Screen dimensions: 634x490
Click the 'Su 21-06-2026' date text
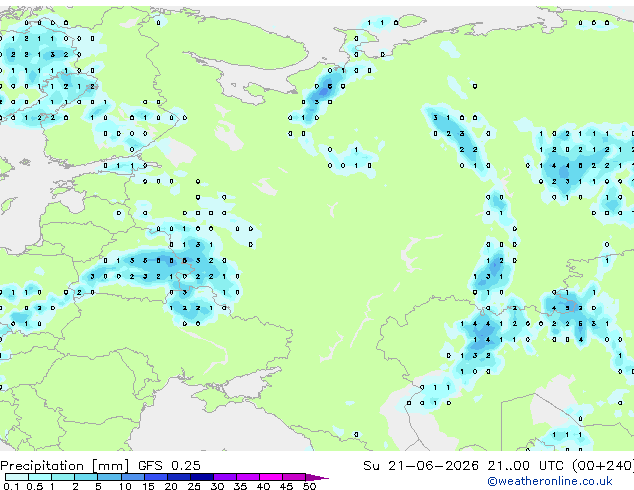click(421, 466)
